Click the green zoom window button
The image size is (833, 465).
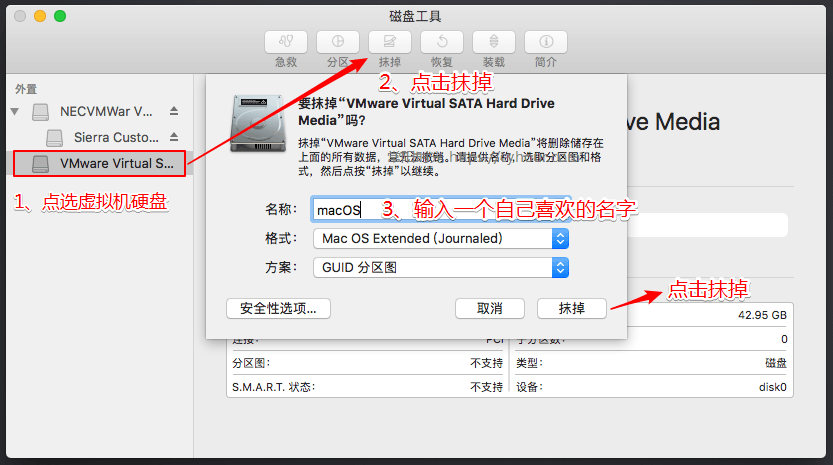coord(60,16)
